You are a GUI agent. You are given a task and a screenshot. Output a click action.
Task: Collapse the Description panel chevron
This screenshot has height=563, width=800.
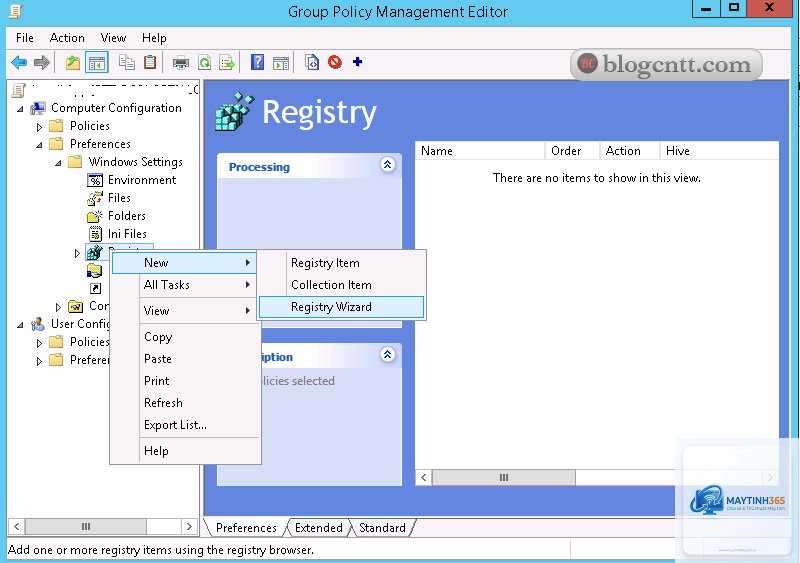pos(387,354)
